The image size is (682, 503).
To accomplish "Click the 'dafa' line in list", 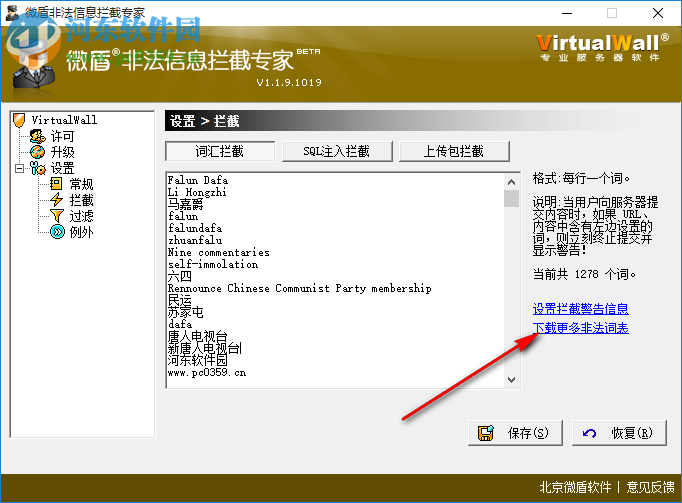I will 180,325.
